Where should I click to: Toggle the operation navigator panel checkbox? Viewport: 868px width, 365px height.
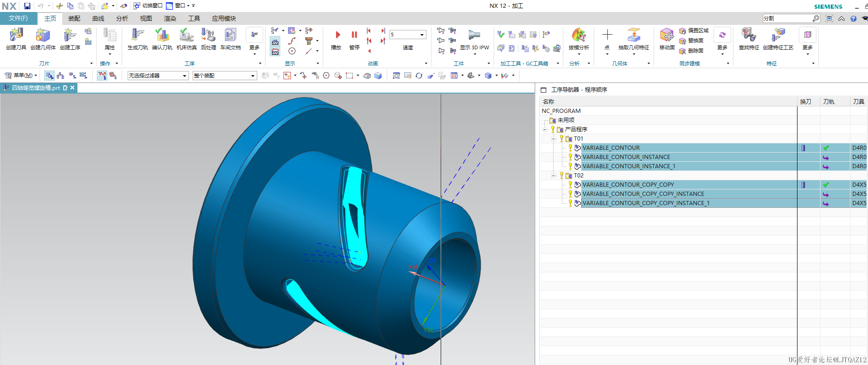coord(543,90)
